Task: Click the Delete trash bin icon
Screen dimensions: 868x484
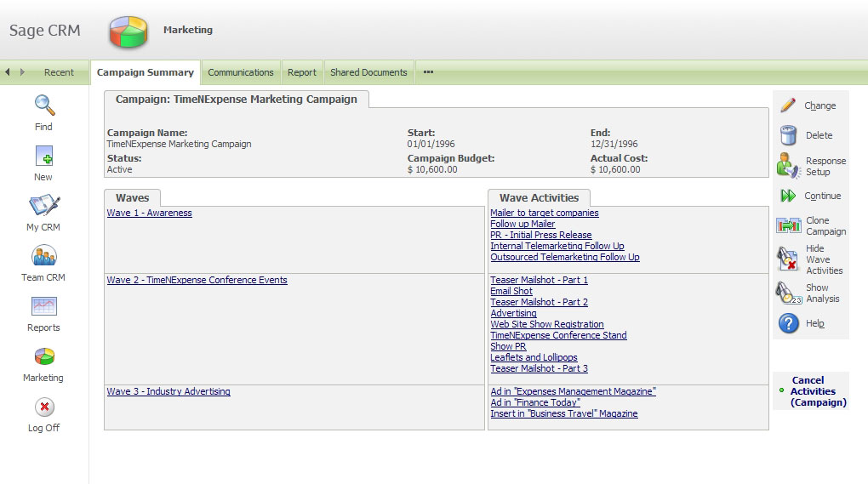Action: point(788,135)
